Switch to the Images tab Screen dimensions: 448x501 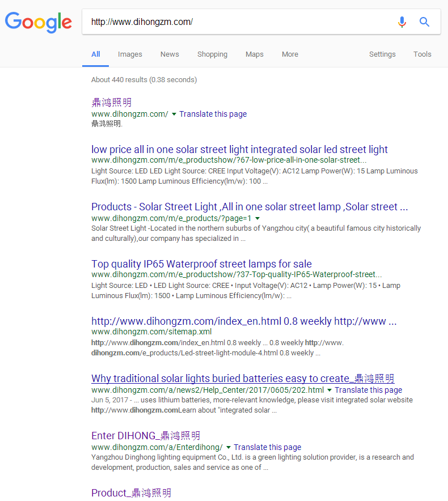(130, 54)
